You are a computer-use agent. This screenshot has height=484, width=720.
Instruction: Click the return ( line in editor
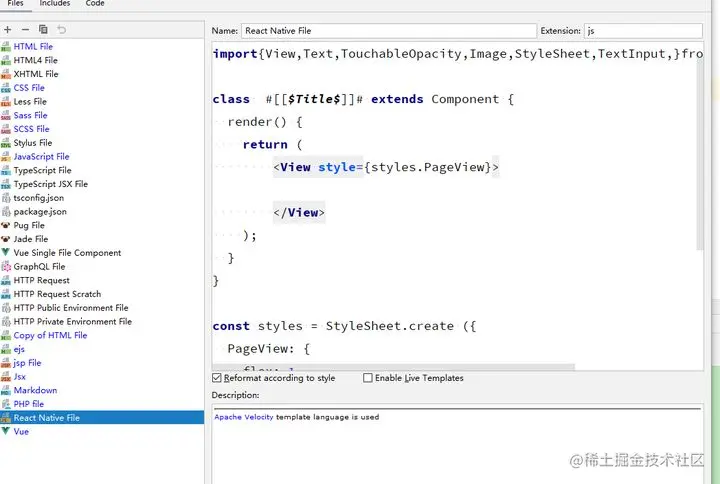(272, 144)
